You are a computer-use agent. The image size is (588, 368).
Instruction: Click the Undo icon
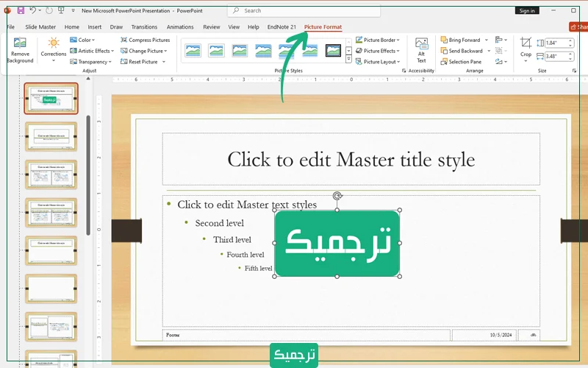coord(32,10)
